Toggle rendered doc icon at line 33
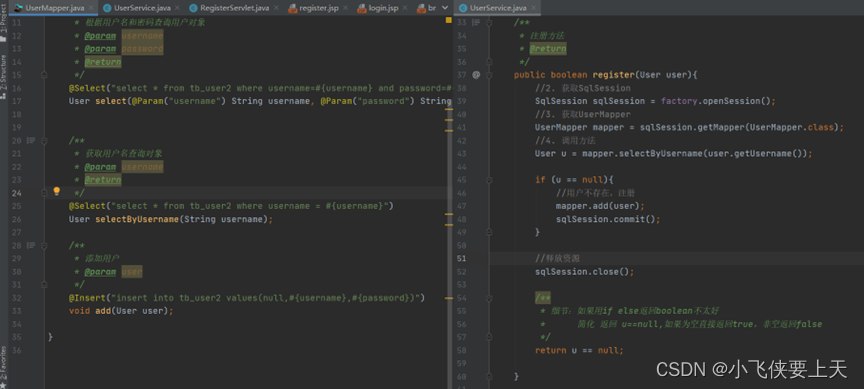 point(476,23)
